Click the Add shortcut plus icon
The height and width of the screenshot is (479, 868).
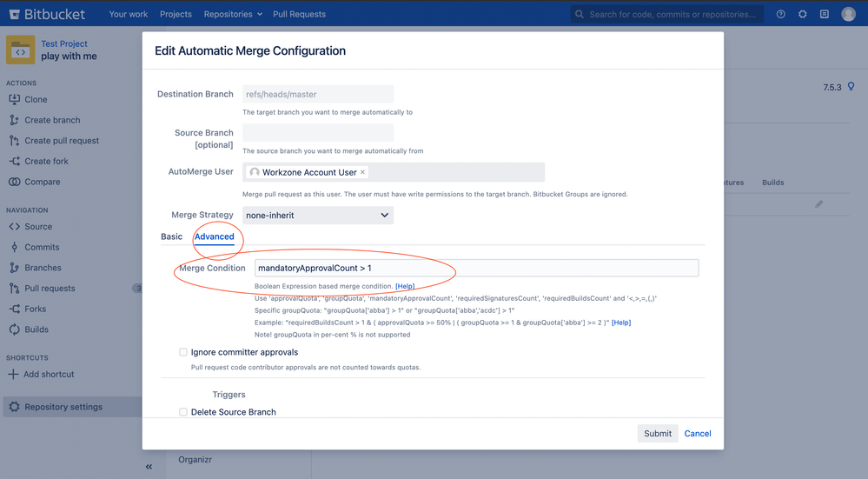[x=13, y=375]
